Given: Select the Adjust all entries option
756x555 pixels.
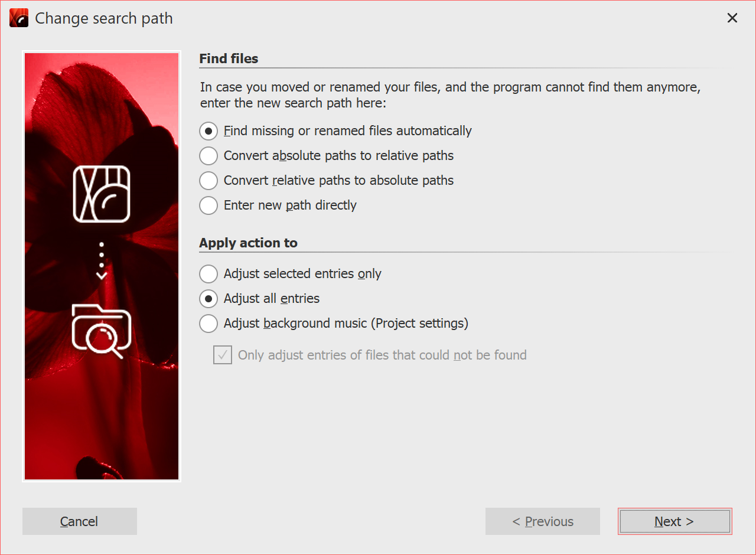Looking at the screenshot, I should (x=208, y=299).
